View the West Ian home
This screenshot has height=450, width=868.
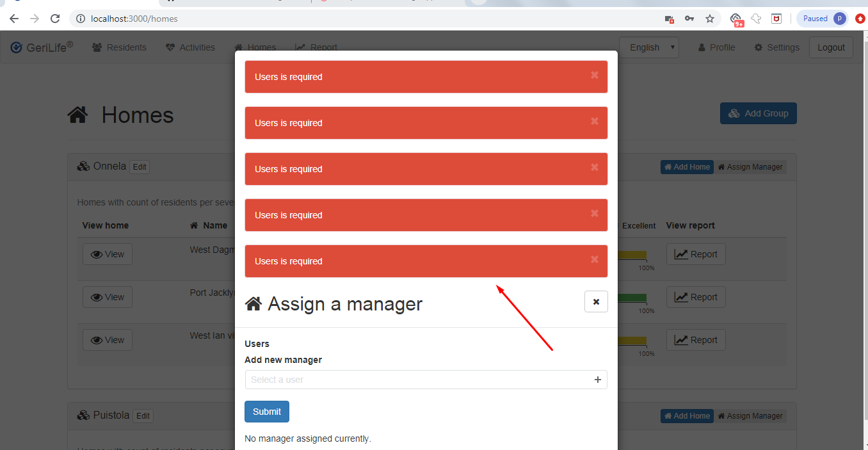click(x=108, y=340)
